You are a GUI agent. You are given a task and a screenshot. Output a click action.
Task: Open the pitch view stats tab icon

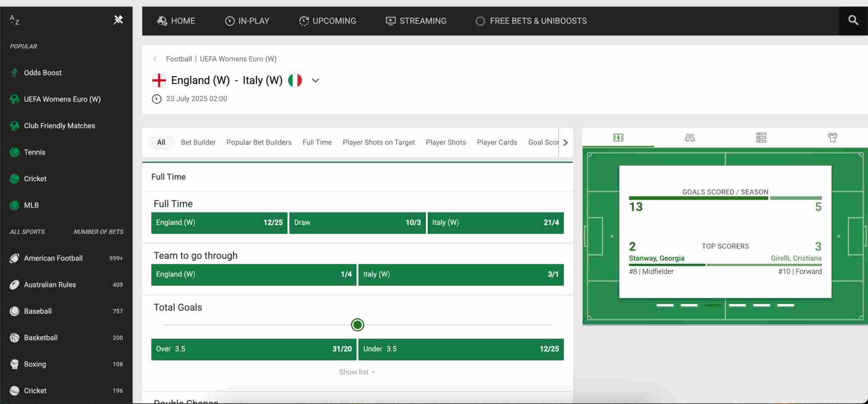pos(618,138)
